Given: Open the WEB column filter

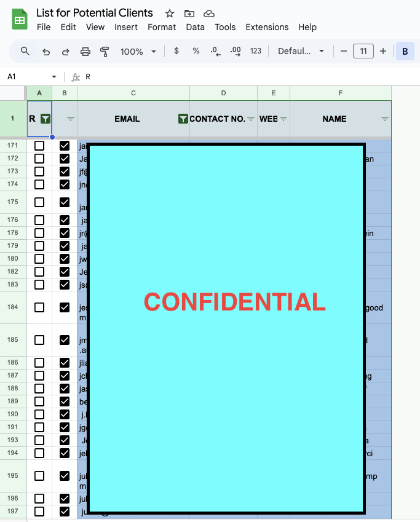Looking at the screenshot, I should click(x=283, y=119).
